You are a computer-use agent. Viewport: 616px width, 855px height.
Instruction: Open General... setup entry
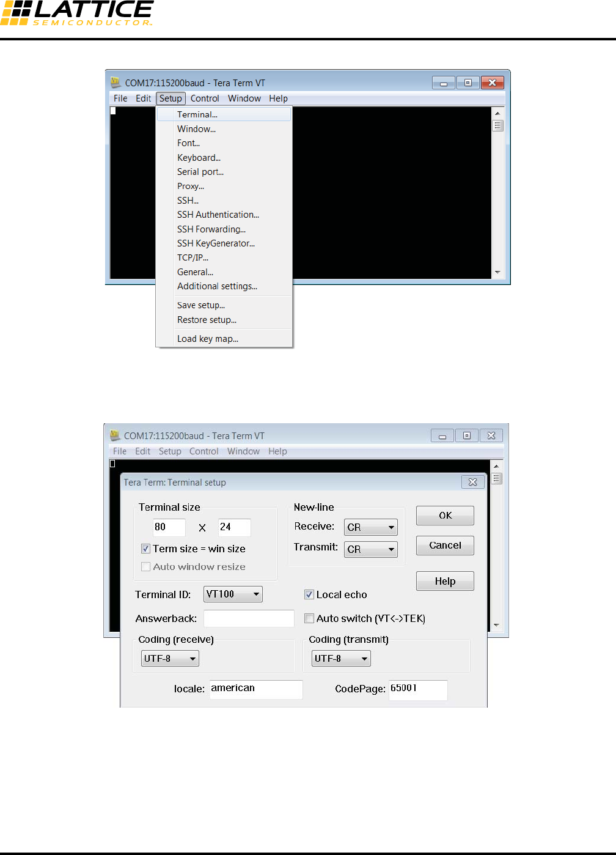point(224,272)
